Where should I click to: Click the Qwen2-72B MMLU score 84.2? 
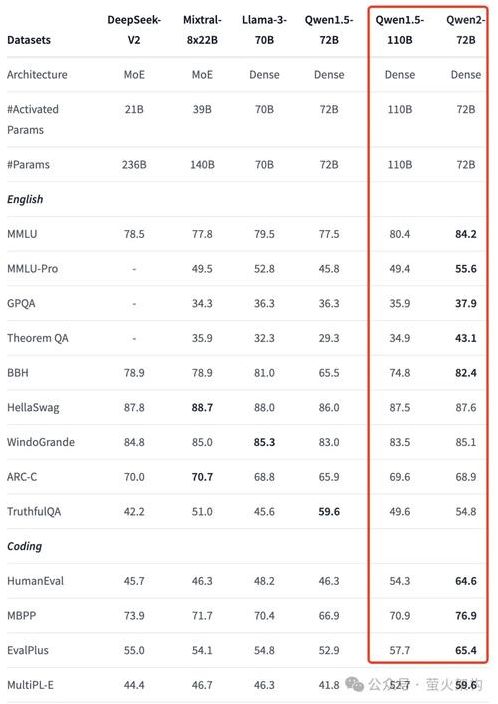tap(466, 234)
